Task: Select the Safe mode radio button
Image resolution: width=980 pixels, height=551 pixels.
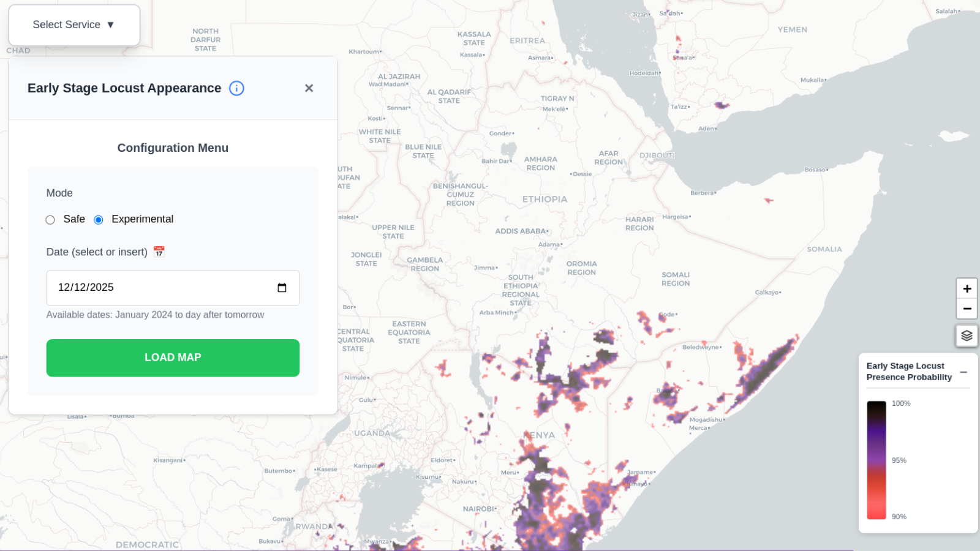Action: (x=50, y=220)
